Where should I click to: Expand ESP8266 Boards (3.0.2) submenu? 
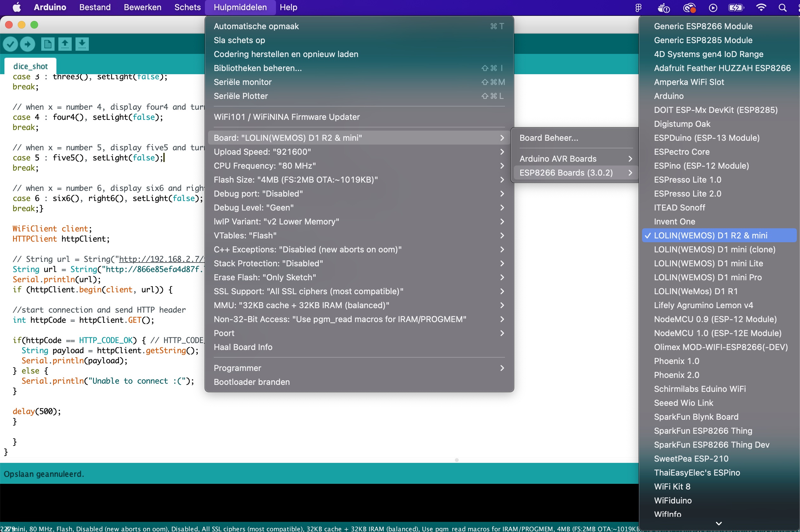coord(576,173)
